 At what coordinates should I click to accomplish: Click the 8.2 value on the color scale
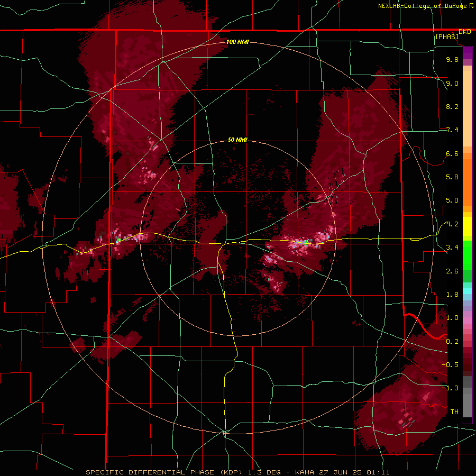click(x=452, y=106)
